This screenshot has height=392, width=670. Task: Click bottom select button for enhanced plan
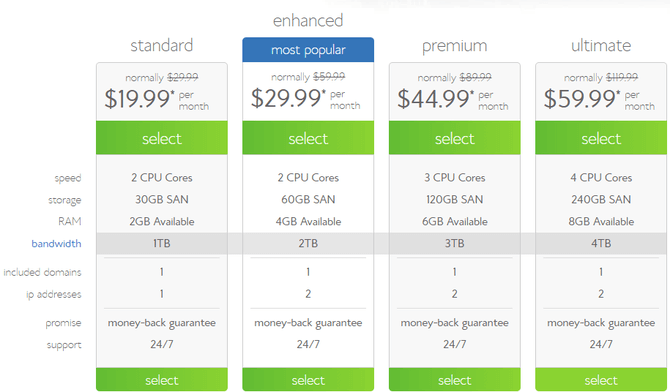[308, 379]
